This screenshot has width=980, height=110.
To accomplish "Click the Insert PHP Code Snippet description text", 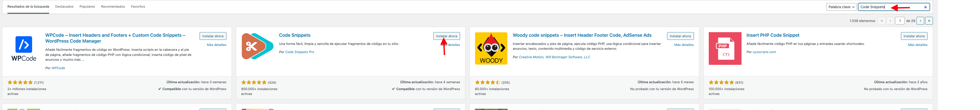I will (805, 44).
